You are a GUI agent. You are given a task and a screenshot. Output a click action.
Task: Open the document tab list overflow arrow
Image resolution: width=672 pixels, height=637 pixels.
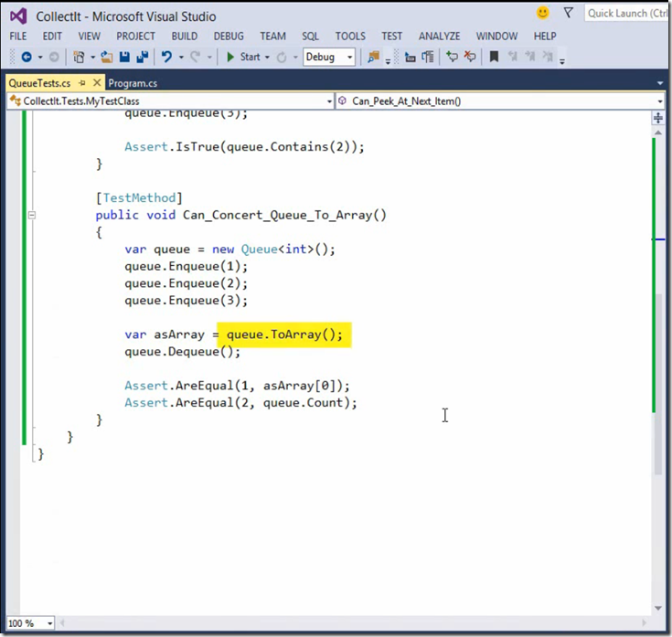[660, 83]
